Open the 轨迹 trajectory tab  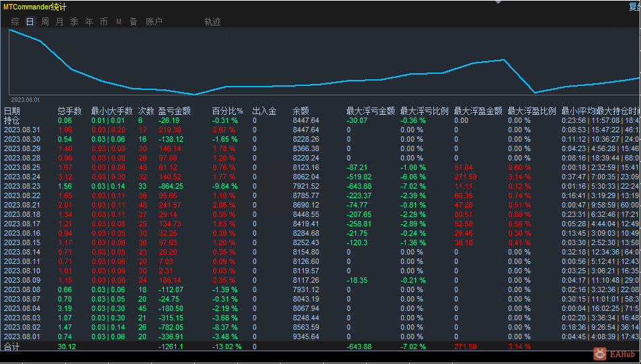point(212,21)
